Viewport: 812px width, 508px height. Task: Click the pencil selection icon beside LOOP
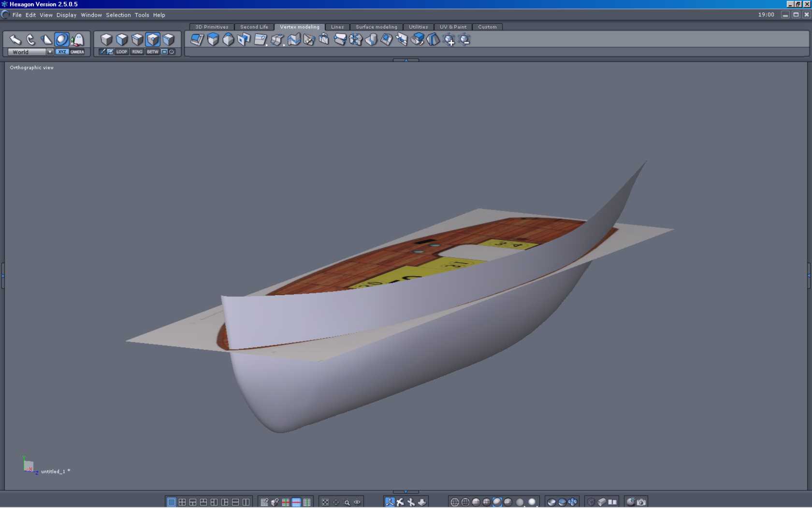point(102,52)
